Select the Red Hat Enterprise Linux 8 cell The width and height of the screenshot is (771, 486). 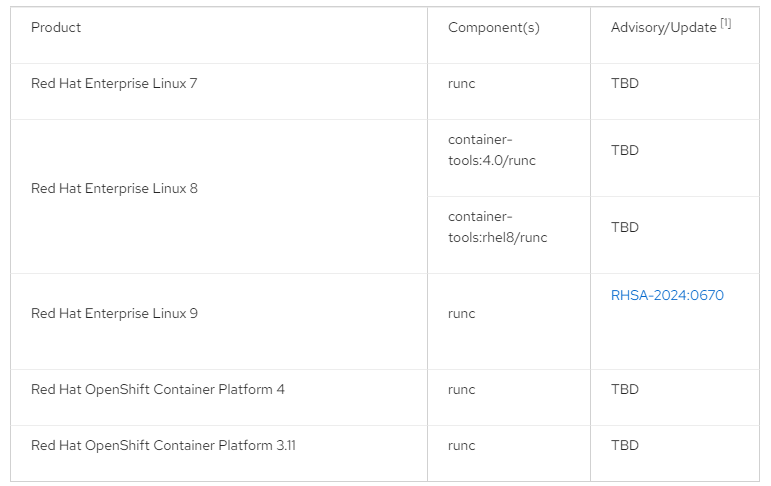click(x=219, y=196)
